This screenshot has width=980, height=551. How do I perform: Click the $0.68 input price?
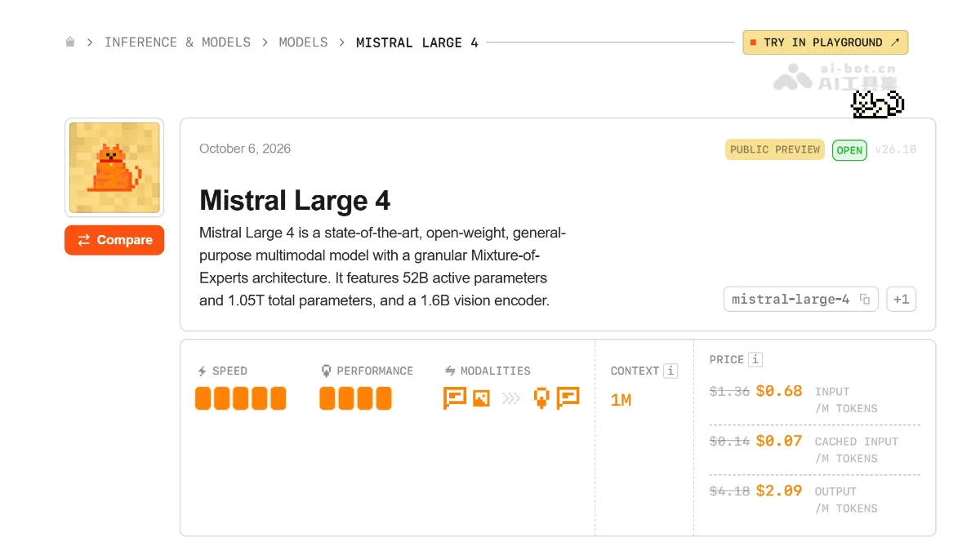pyautogui.click(x=779, y=391)
